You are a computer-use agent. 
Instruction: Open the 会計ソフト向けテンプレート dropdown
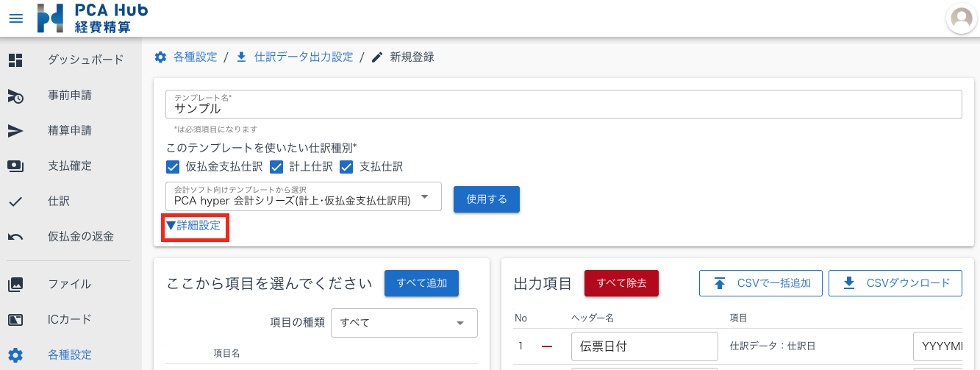(304, 196)
